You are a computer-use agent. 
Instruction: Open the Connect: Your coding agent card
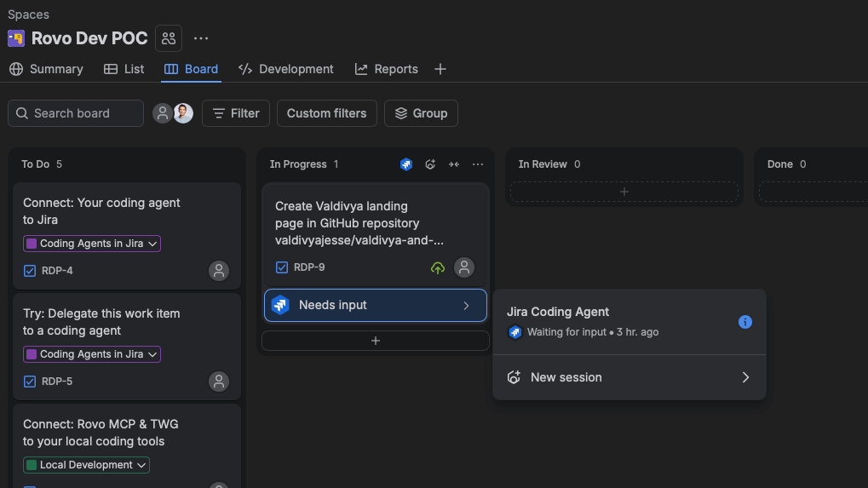tap(127, 236)
